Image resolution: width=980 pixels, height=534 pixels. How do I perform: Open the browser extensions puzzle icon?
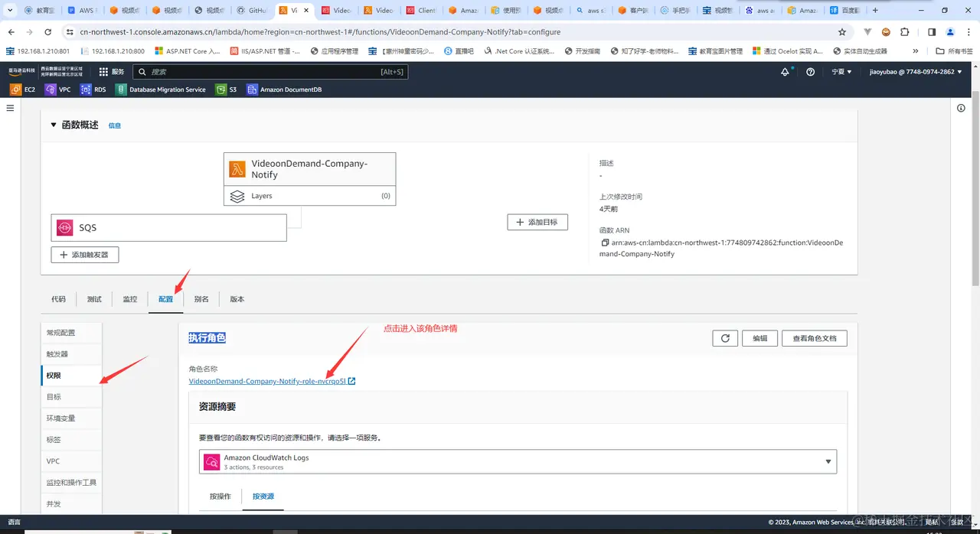click(905, 32)
